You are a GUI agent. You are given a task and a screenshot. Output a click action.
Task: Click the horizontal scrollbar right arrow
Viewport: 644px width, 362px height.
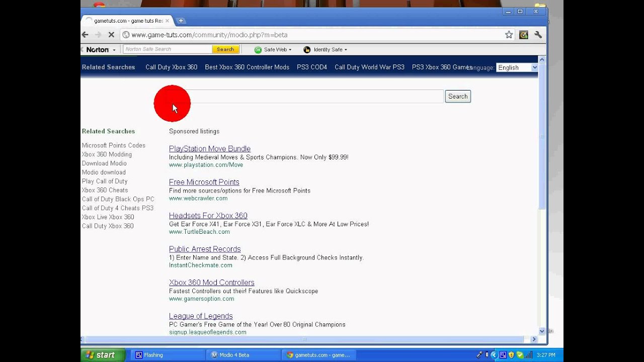pyautogui.click(x=534, y=339)
